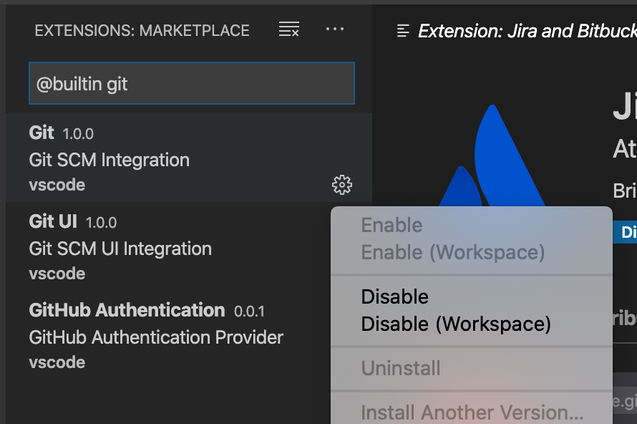Viewport: 637px width, 424px height.
Task: Select the GitHub Authentication extension
Action: pyautogui.click(x=167, y=335)
